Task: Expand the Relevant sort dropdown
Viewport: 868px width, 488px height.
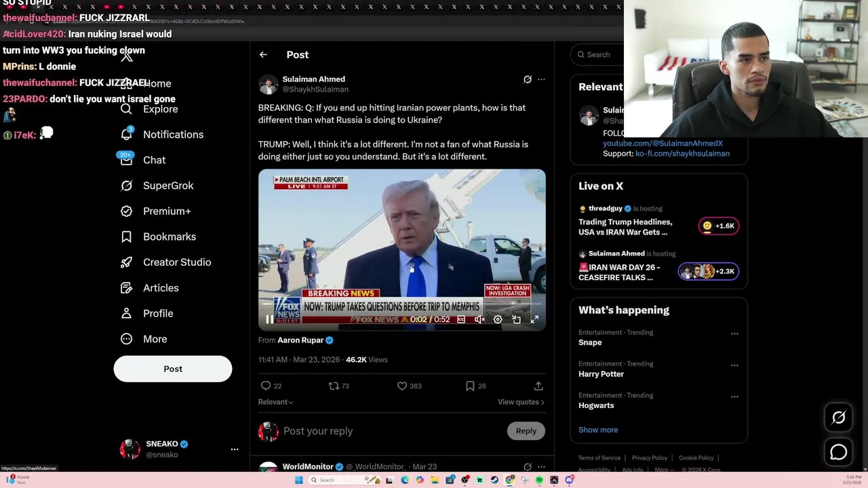Action: click(275, 402)
